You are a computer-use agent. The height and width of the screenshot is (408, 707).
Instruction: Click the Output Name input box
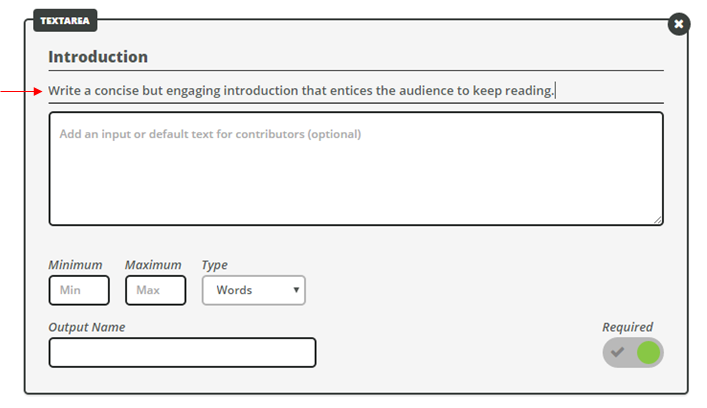[182, 353]
